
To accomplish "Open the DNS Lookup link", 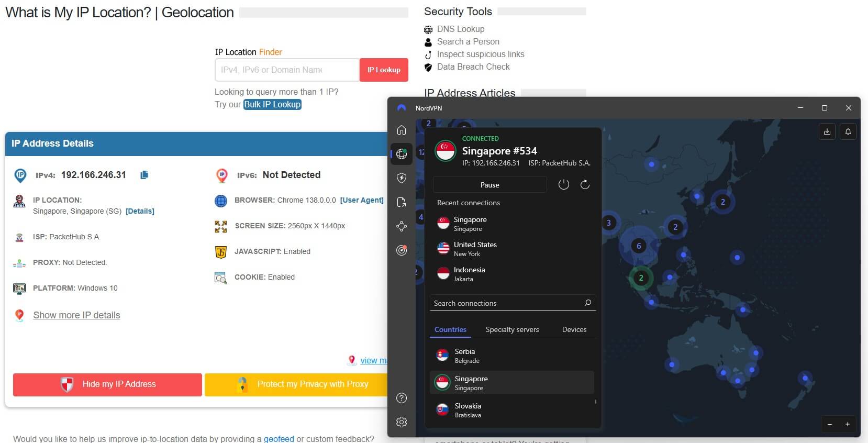I will [x=461, y=29].
